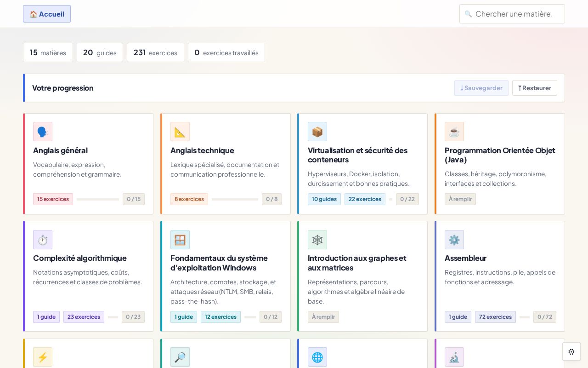Click the 23 exercices tag

(x=84, y=317)
